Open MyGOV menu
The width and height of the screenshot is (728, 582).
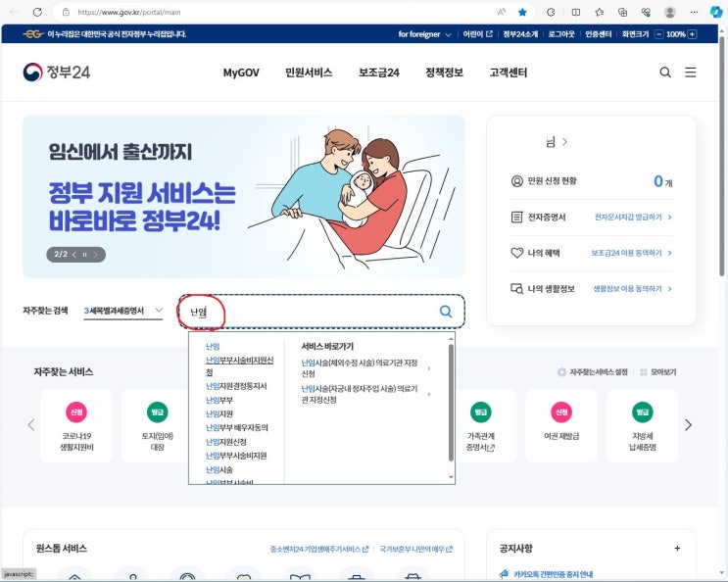tap(241, 73)
